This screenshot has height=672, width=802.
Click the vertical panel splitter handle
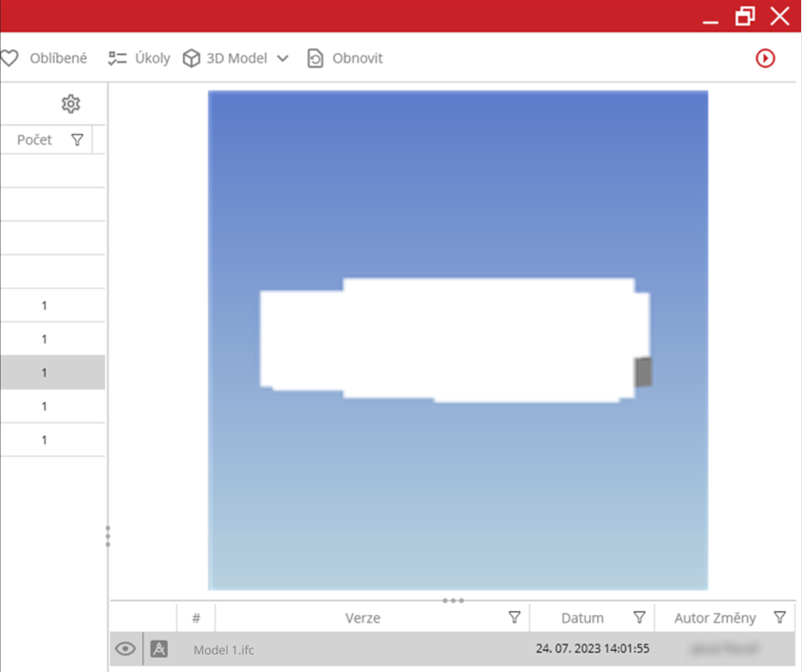click(x=108, y=536)
